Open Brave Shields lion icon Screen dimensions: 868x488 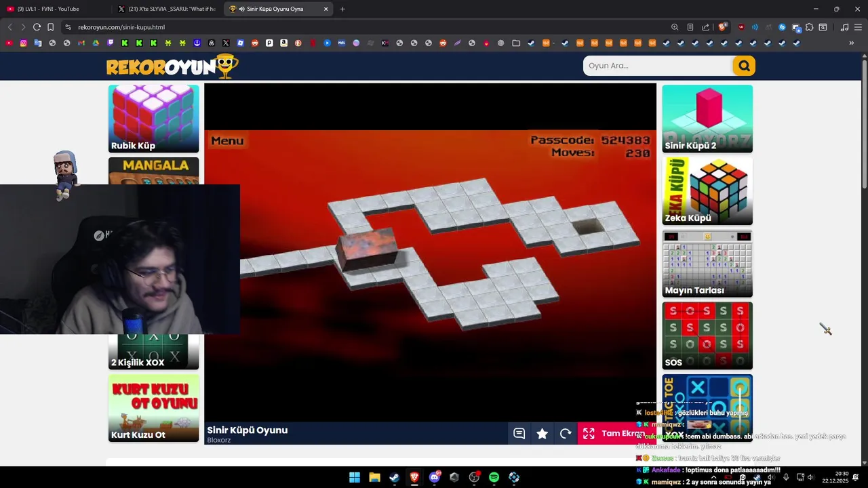tap(722, 27)
